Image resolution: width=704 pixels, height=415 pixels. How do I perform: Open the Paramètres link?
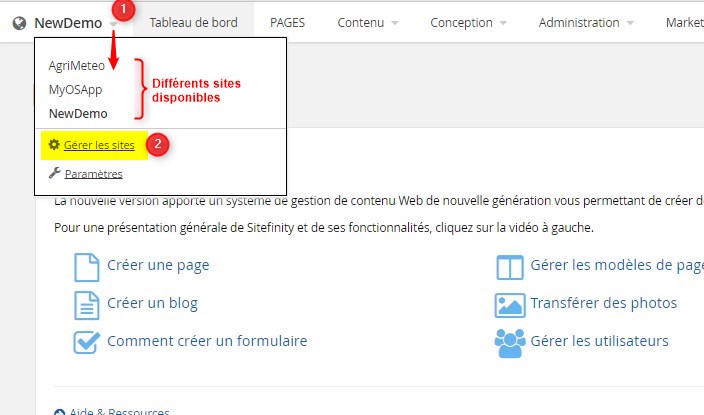tap(93, 173)
